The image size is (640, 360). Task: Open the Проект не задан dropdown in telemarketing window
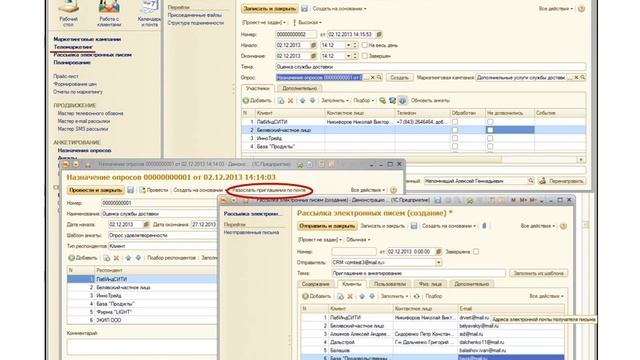point(264,22)
